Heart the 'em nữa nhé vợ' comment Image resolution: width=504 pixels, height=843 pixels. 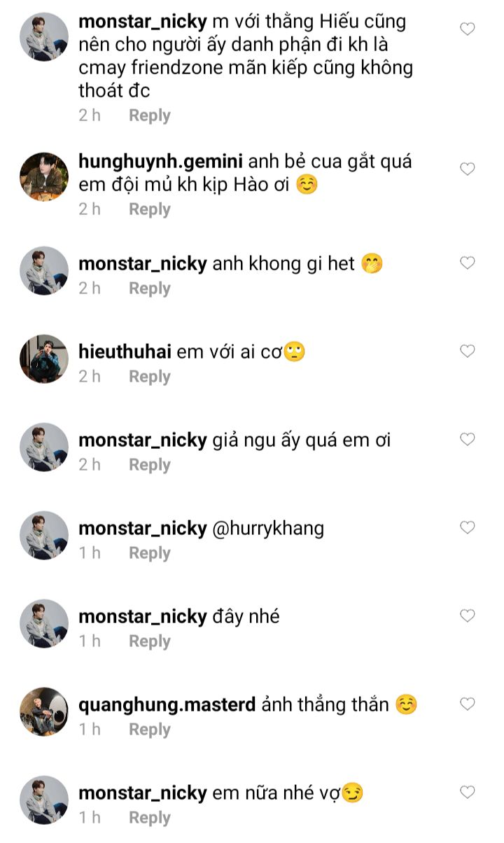pyautogui.click(x=467, y=792)
